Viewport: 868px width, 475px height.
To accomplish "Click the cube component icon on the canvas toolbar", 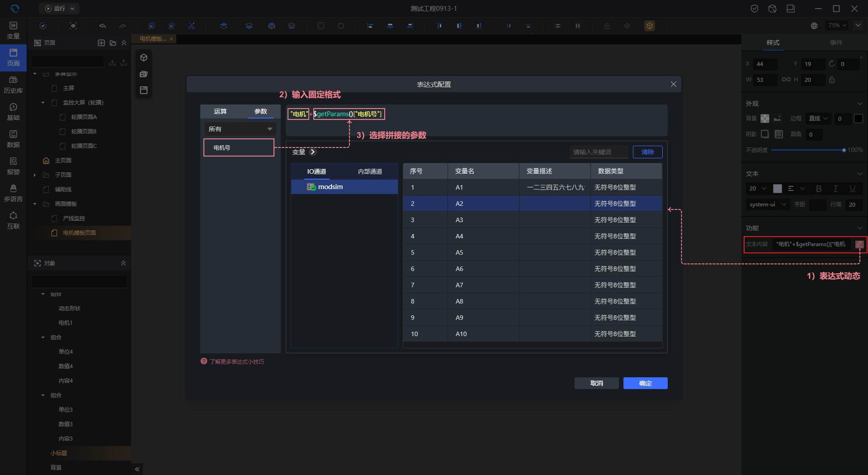I will tap(144, 57).
